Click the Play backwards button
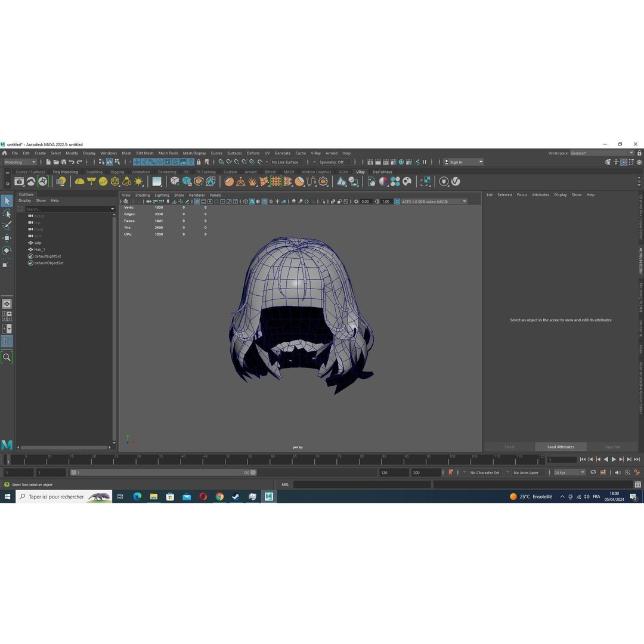This screenshot has width=644, height=644. point(606,460)
